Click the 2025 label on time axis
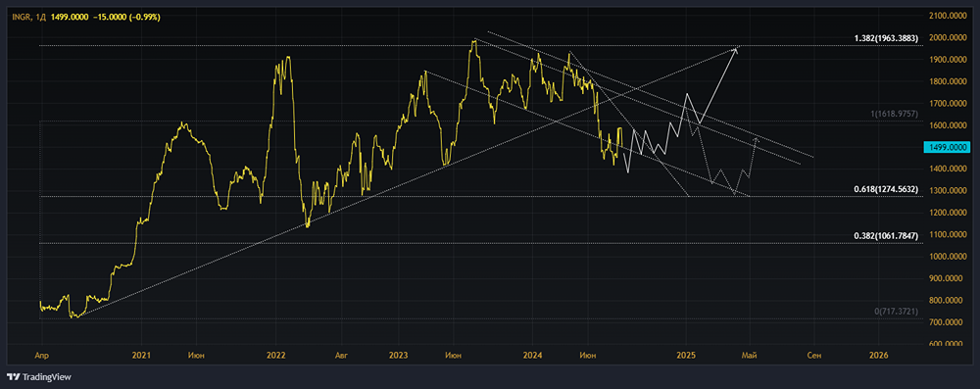Image resolution: width=980 pixels, height=389 pixels. [686, 356]
